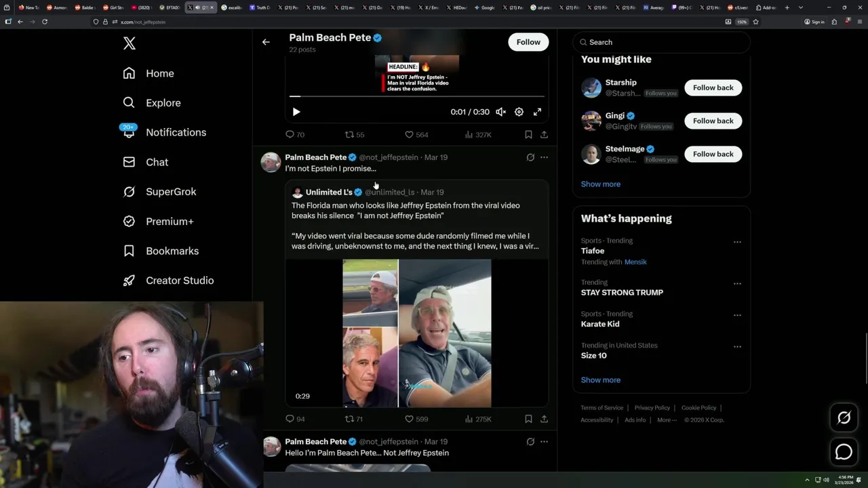Image resolution: width=868 pixels, height=488 pixels.
Task: Open more options on "Hello I'm Palm Beach Pete" post
Action: 544,442
